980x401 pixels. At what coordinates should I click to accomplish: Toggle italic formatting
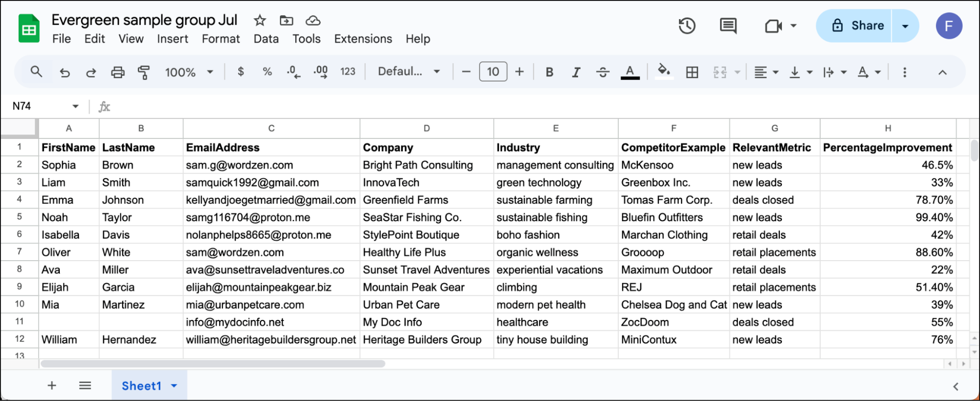(576, 72)
